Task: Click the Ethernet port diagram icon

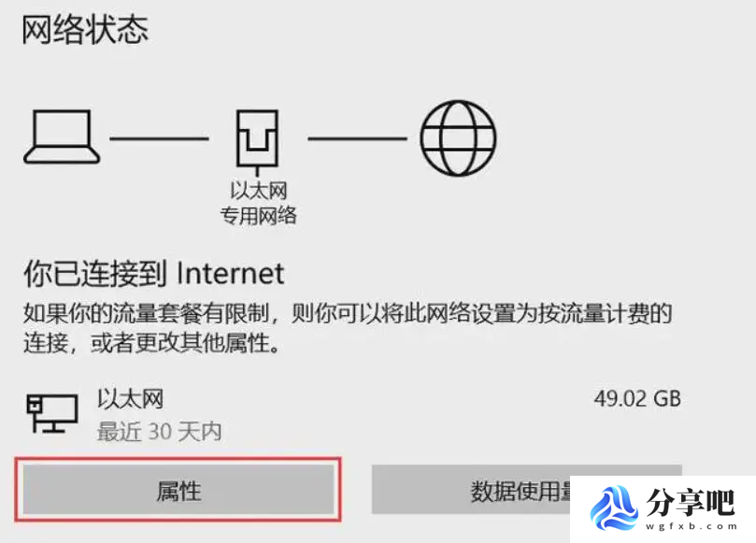Action: pos(257,141)
